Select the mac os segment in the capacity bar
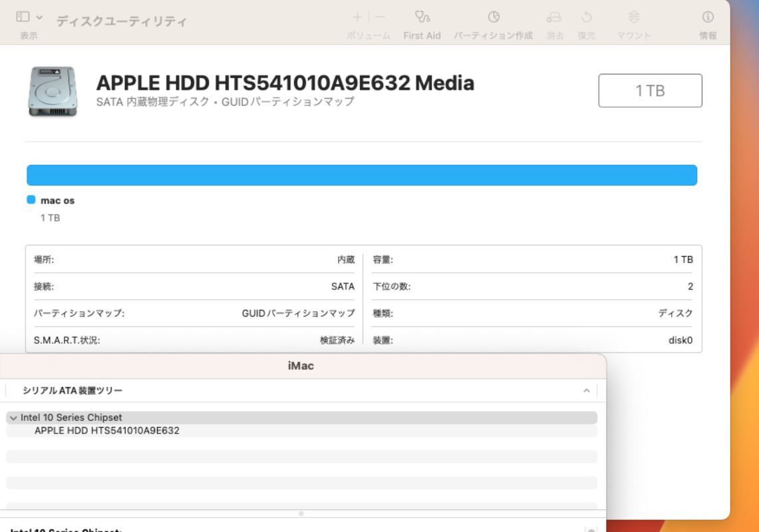This screenshot has width=759, height=532. click(362, 174)
